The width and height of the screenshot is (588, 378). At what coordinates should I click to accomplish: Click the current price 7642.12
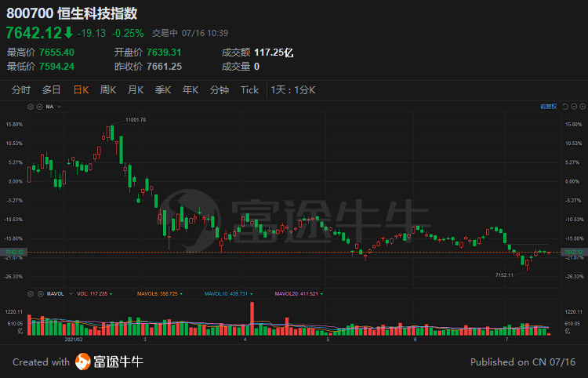[x=34, y=33]
